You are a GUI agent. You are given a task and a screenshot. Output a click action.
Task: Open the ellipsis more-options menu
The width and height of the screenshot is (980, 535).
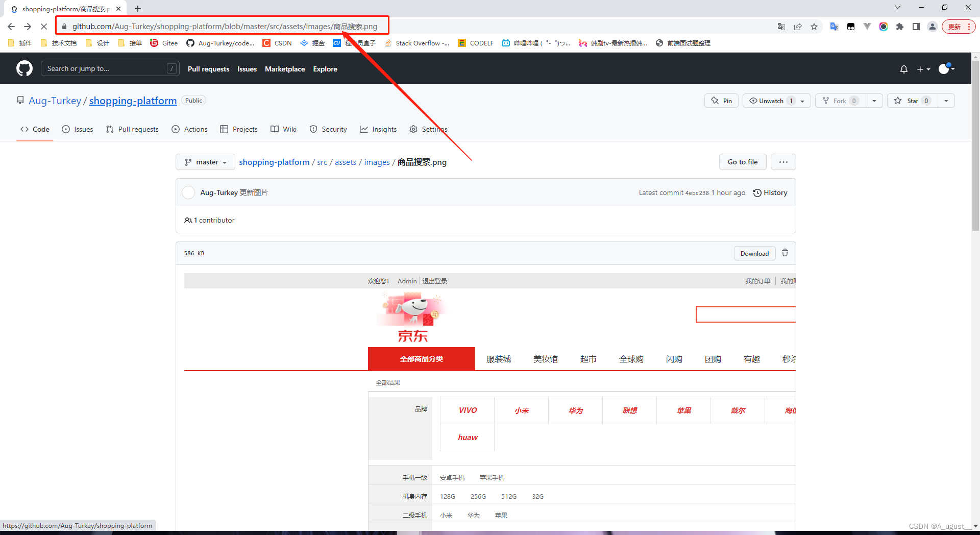coord(783,162)
